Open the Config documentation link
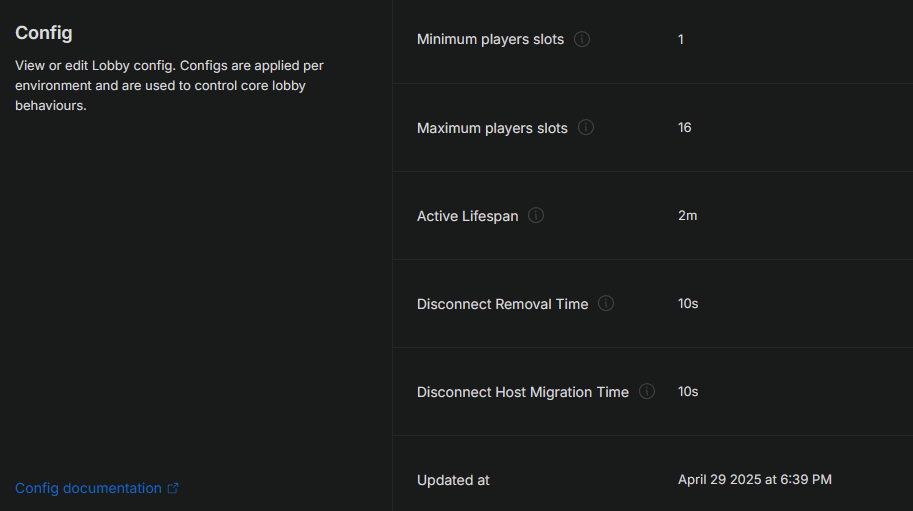 tap(88, 488)
